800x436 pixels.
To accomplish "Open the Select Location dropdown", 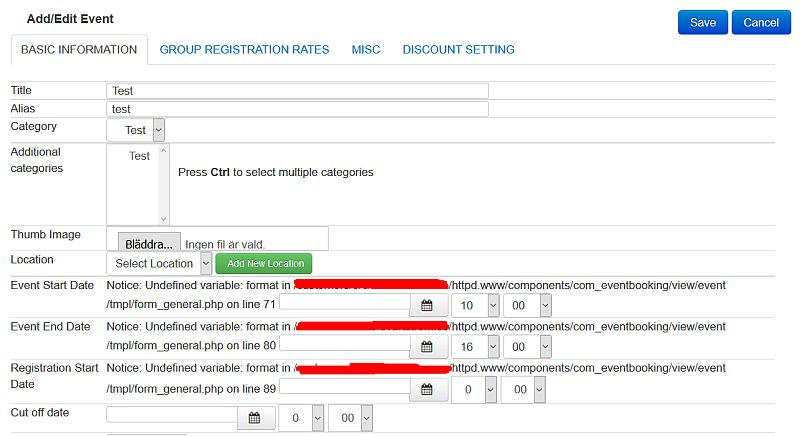I will pyautogui.click(x=159, y=263).
